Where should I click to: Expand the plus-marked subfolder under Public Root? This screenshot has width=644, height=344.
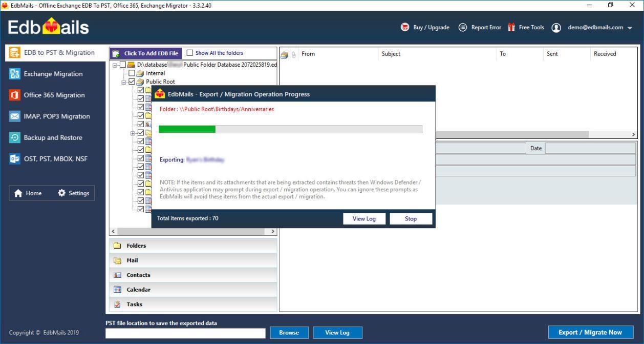pyautogui.click(x=133, y=133)
